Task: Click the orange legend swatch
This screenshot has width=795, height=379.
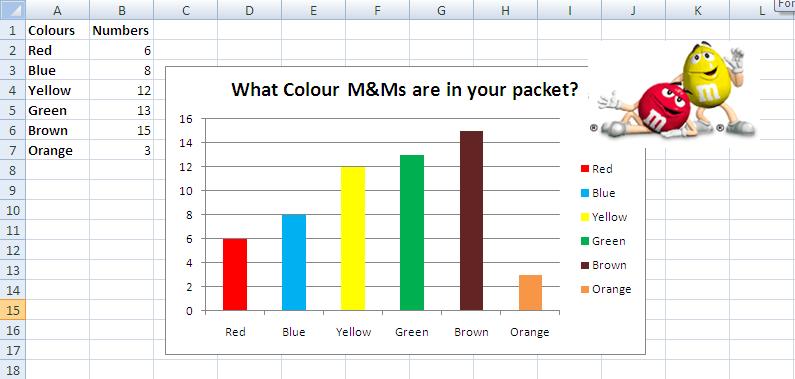Action: tap(585, 289)
